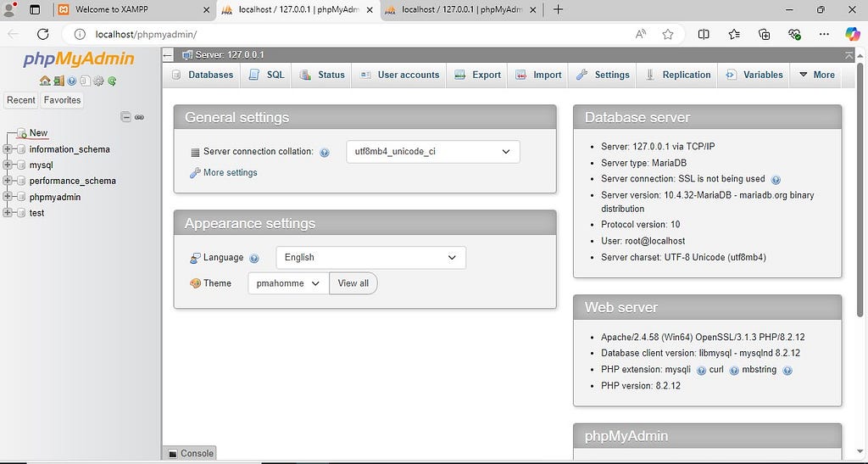This screenshot has width=868, height=464.
Task: Switch to Welcome to XAMPP browser tab
Action: tap(135, 9)
